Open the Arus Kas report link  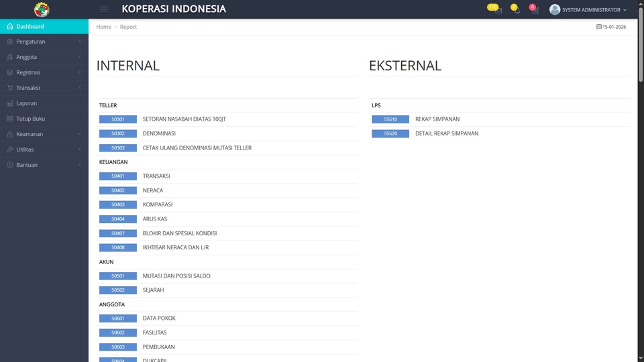(x=155, y=219)
